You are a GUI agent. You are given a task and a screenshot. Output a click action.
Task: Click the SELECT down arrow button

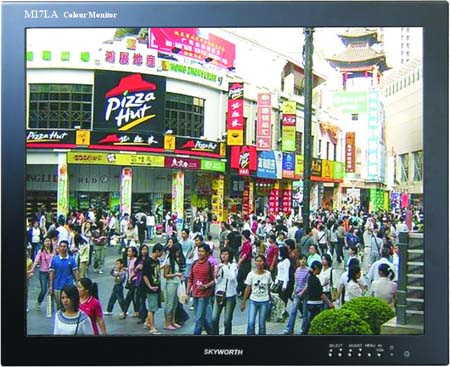point(340,355)
